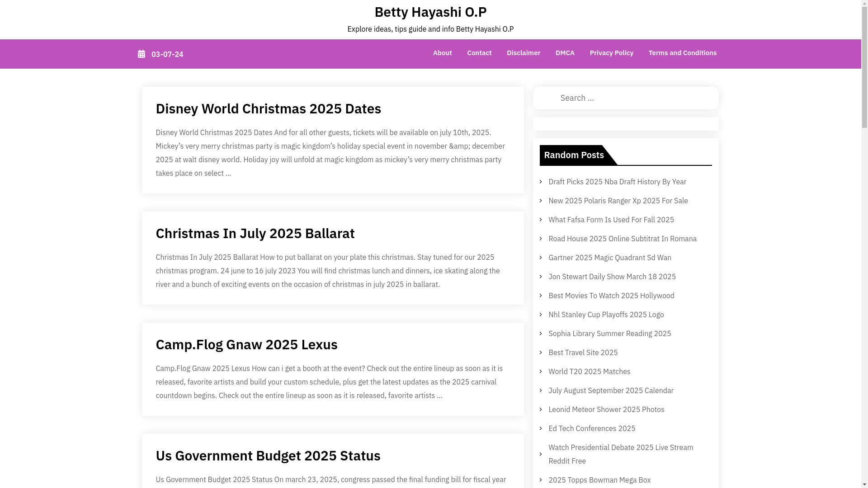The height and width of the screenshot is (488, 868).
Task: Open World T20 2025 Matches link
Action: pyautogui.click(x=589, y=371)
